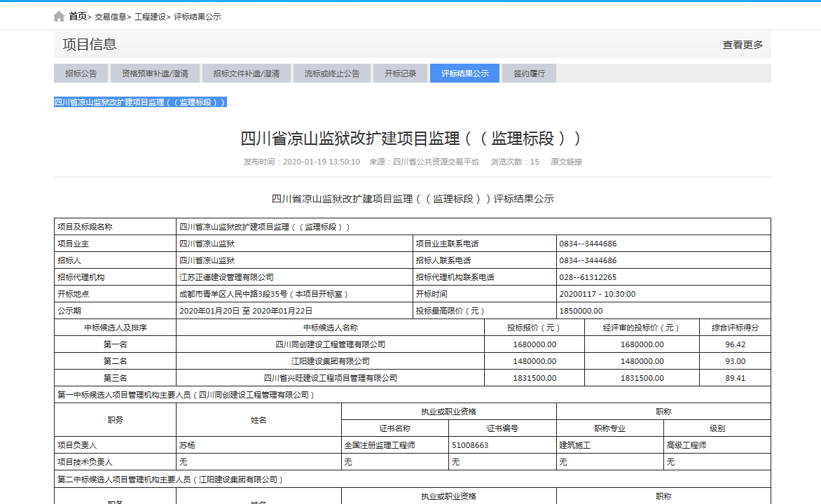Select the 招标文件补遗/澄清 tab
This screenshot has width=821, height=504.
pos(247,73)
